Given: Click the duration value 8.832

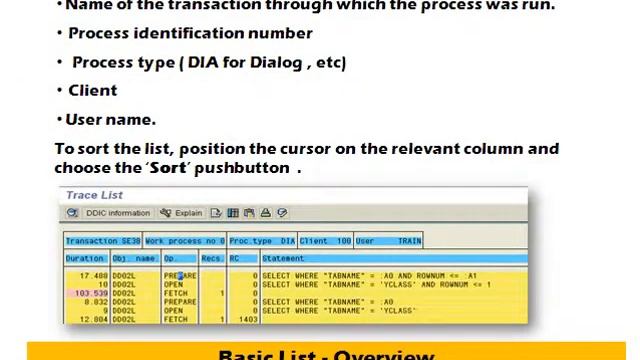Looking at the screenshot, I should click(96, 302).
